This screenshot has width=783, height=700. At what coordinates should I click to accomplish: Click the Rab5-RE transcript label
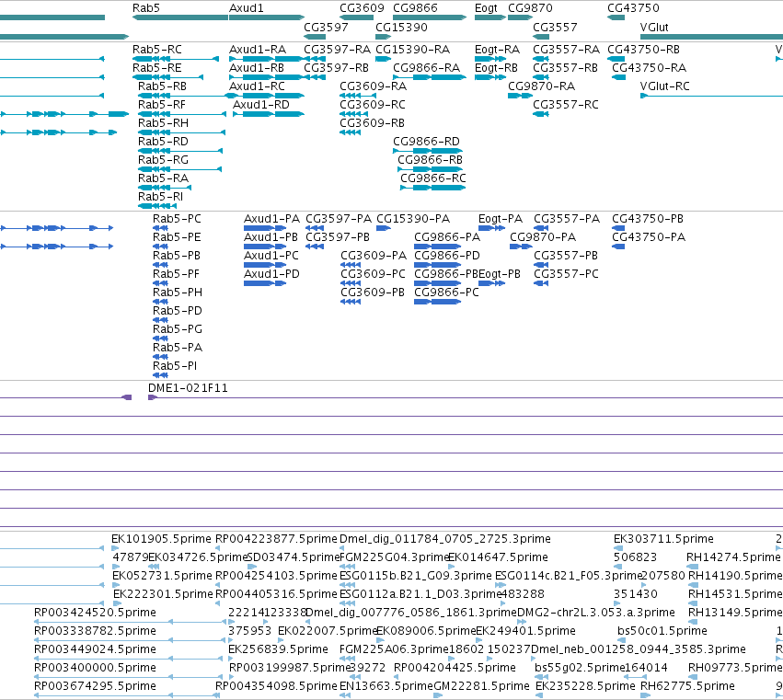(x=156, y=68)
